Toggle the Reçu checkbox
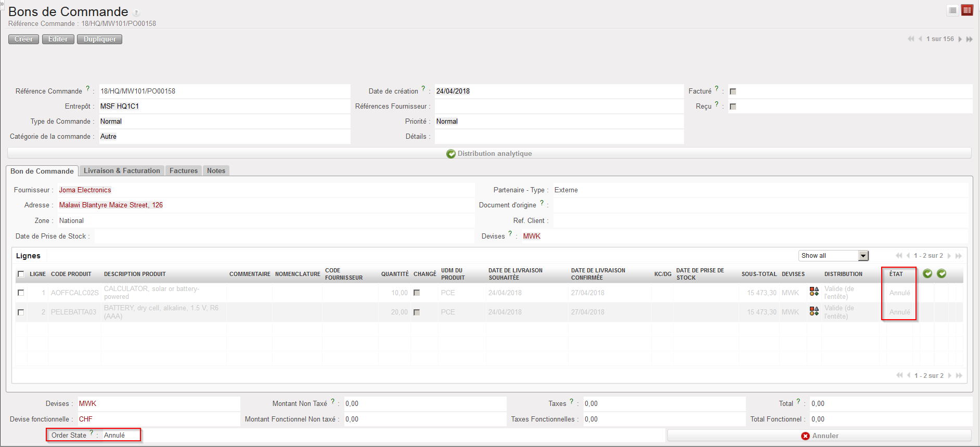This screenshot has width=980, height=447. coord(733,107)
